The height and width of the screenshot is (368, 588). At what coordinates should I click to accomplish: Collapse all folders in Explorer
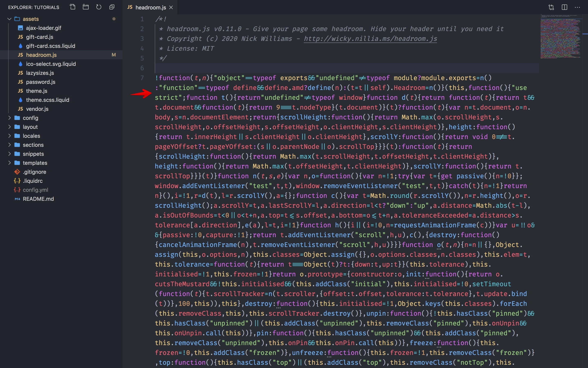click(x=112, y=7)
